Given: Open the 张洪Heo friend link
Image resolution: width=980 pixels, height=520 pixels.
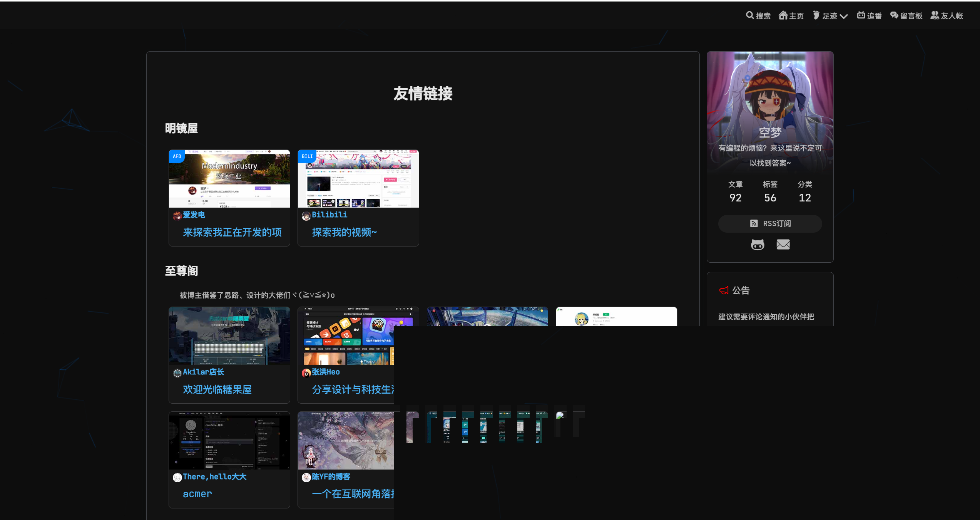Looking at the screenshot, I should [x=326, y=372].
